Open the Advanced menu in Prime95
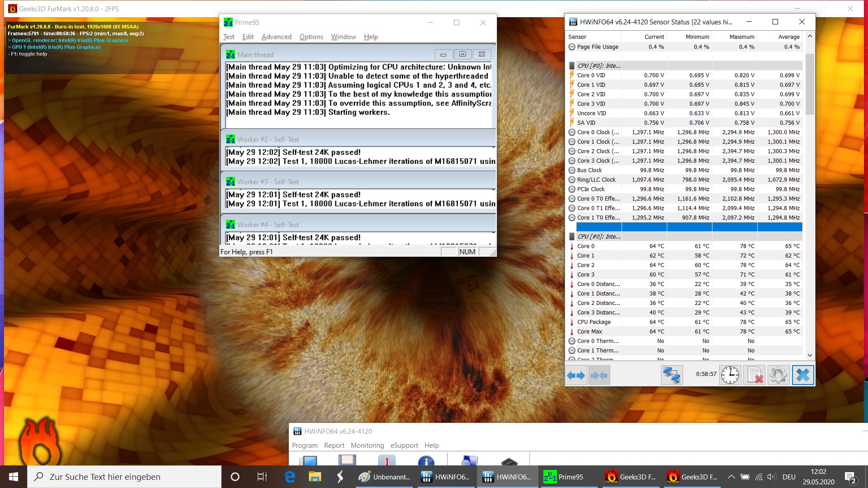The width and height of the screenshot is (868, 488). 276,37
